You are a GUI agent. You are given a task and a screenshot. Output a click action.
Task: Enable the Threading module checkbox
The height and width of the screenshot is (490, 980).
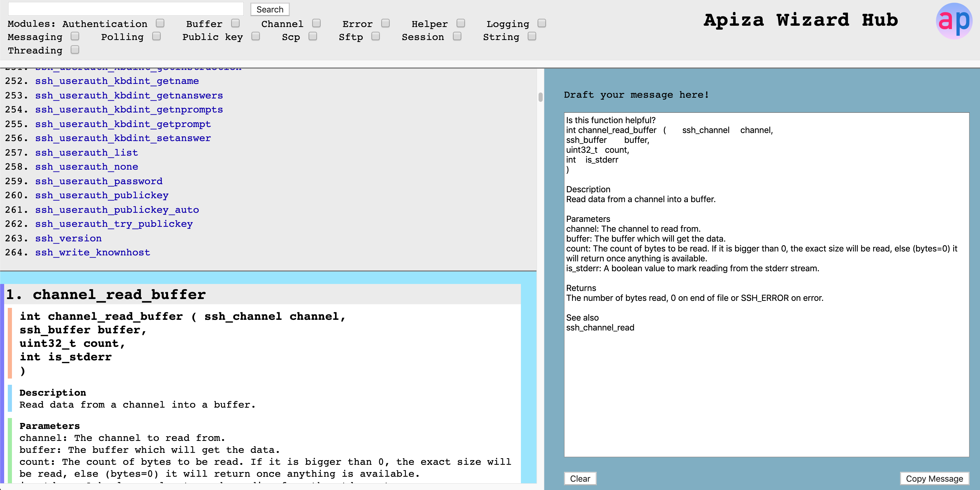(x=75, y=50)
